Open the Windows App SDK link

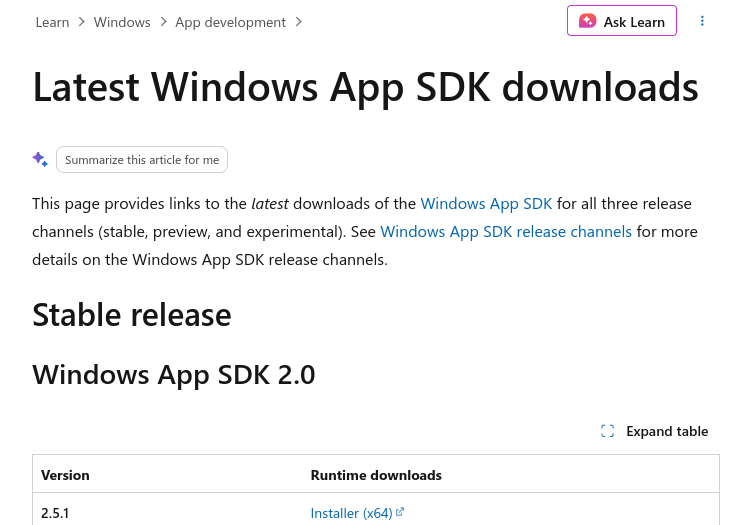pos(486,203)
